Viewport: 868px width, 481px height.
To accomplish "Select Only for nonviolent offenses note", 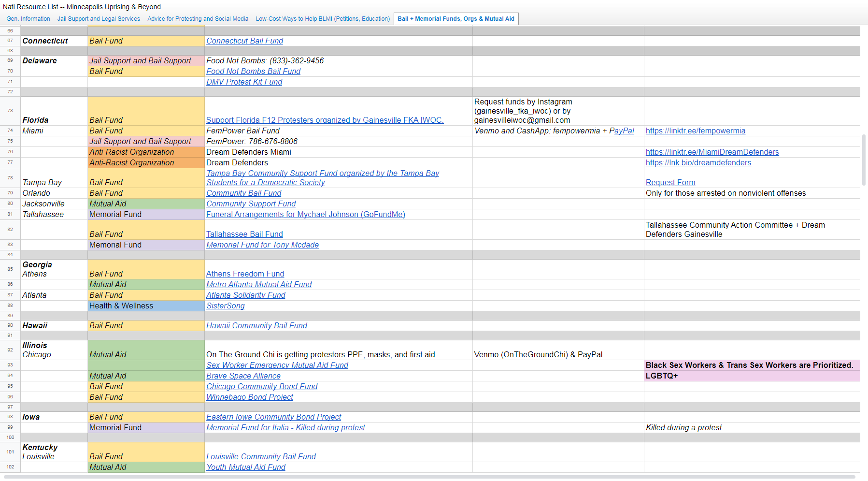I will 752,193.
